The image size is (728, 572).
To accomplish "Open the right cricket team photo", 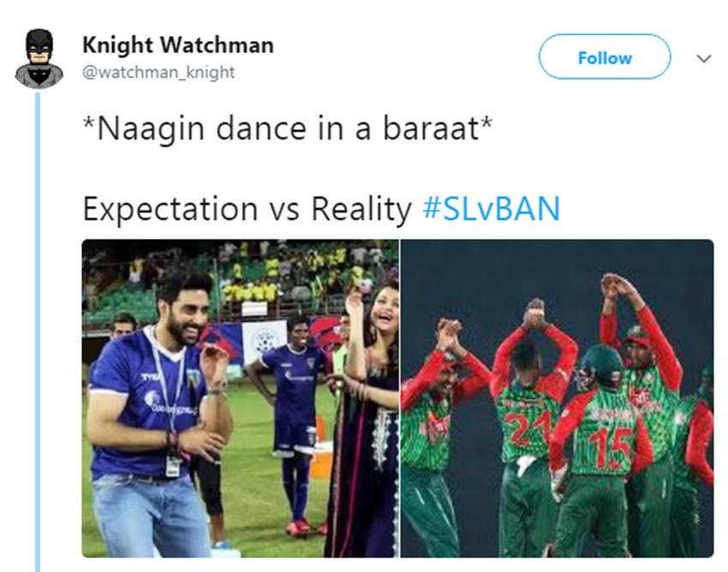I will click(557, 398).
